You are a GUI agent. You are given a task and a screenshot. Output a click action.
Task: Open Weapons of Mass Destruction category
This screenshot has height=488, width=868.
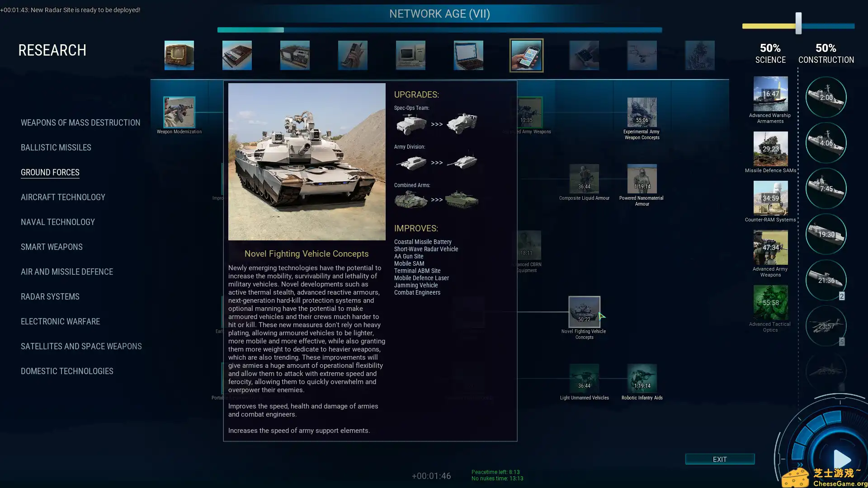pos(80,123)
